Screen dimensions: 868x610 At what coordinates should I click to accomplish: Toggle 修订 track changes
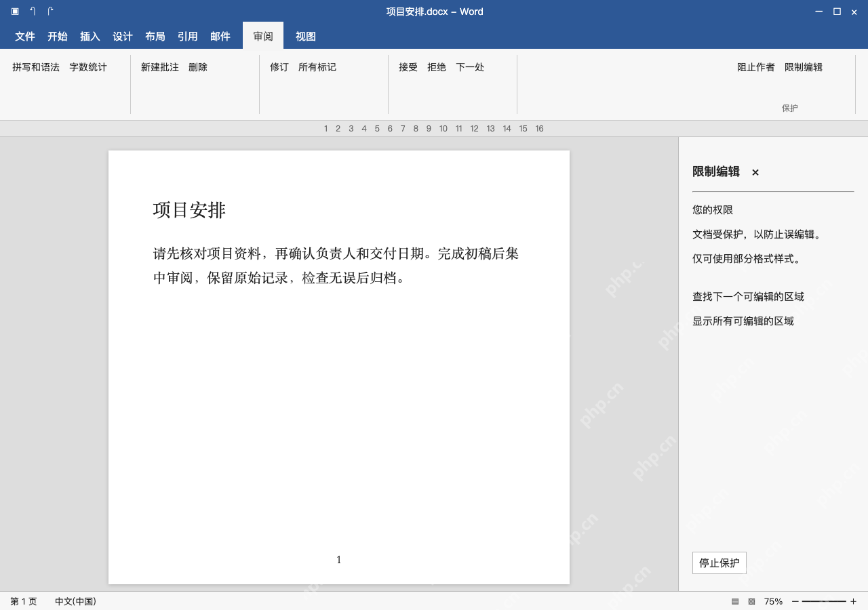point(279,67)
